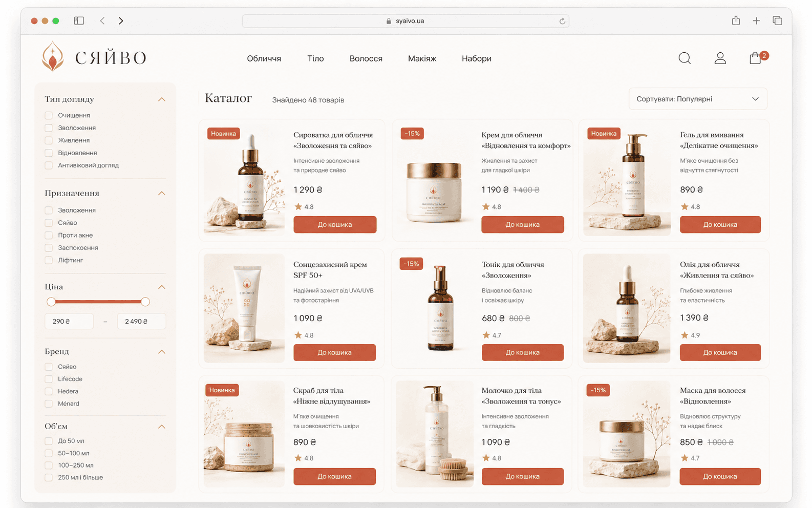Open the Обличчя menu
This screenshot has width=812, height=508.
[264, 58]
